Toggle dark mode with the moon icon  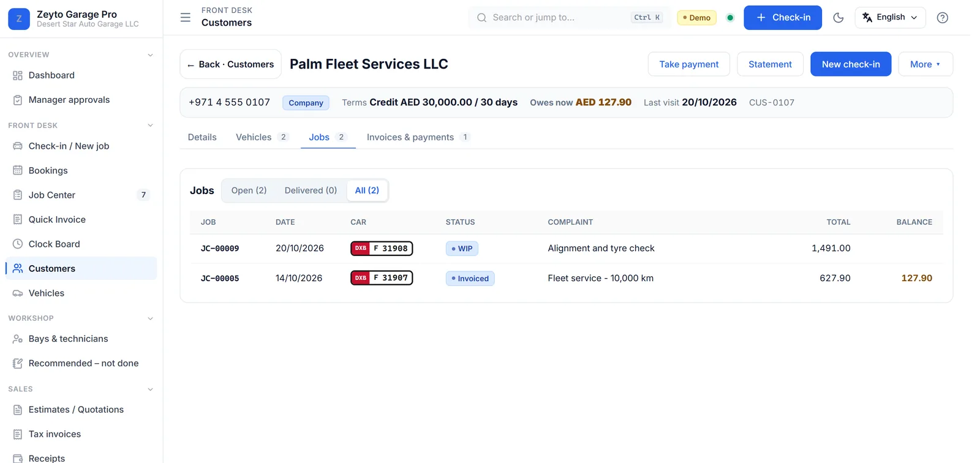point(839,18)
